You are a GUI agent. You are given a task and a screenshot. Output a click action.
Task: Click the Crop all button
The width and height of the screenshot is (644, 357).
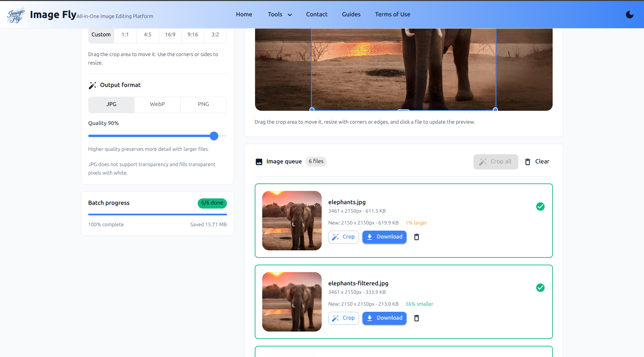tap(496, 162)
